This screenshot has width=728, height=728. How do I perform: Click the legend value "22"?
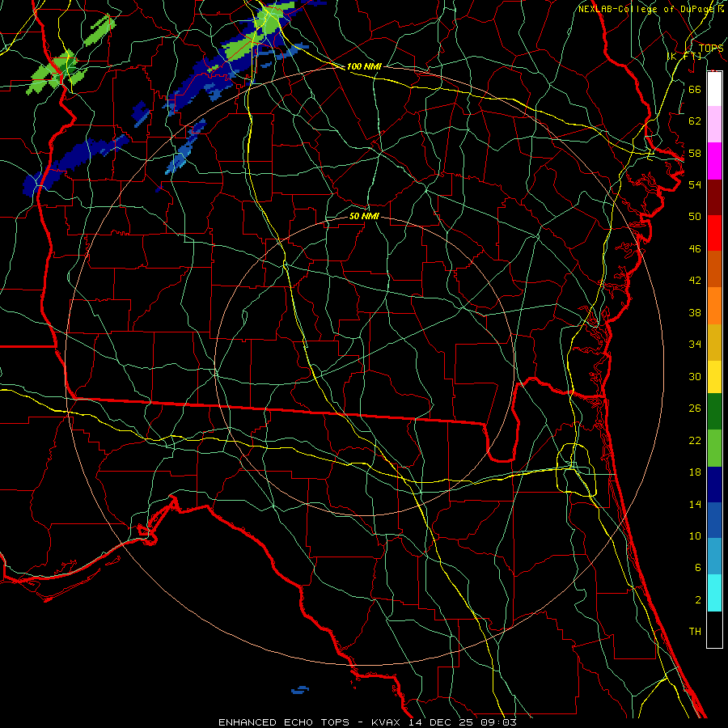695,441
